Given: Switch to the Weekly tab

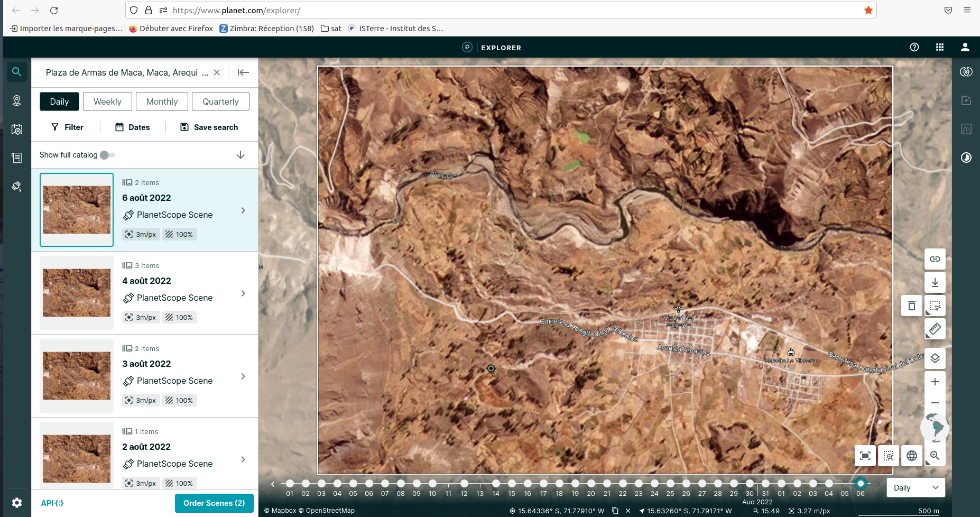Looking at the screenshot, I should tap(107, 101).
